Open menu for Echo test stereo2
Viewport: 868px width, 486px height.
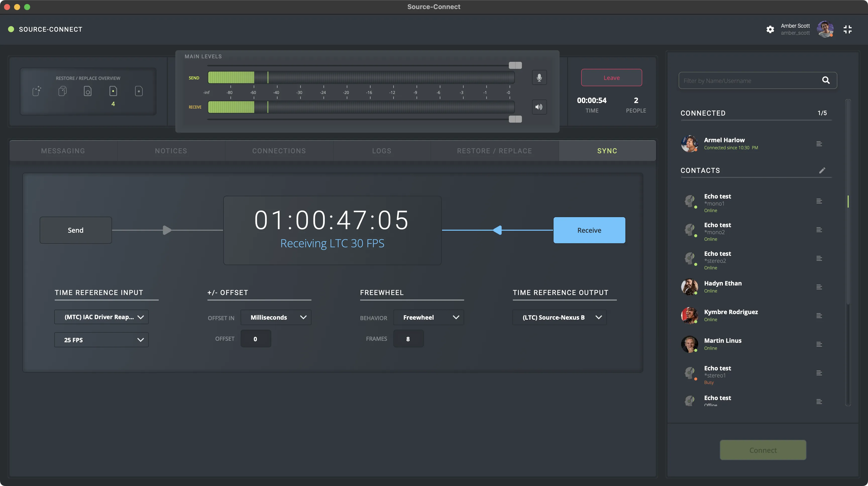(x=819, y=259)
